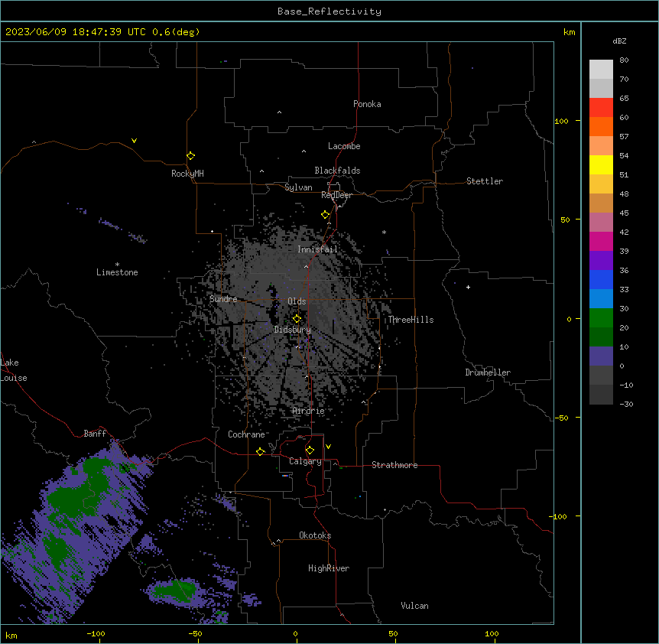Select the yellow diamond marker south of RedDeer
The width and height of the screenshot is (659, 644).
point(326,215)
